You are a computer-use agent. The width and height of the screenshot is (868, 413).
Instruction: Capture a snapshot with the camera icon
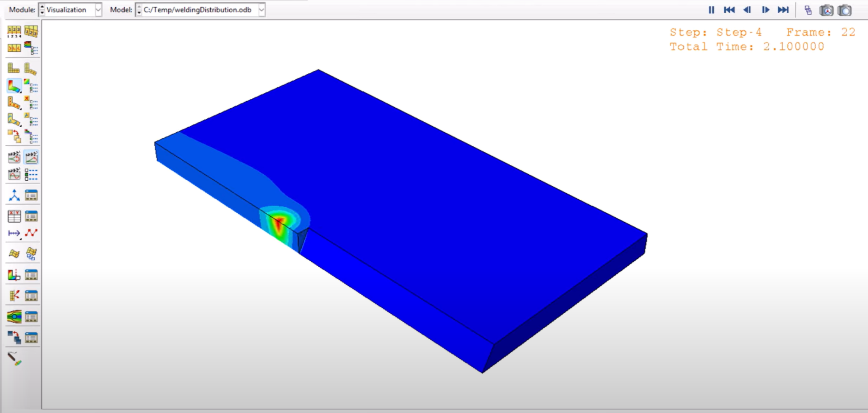[844, 10]
